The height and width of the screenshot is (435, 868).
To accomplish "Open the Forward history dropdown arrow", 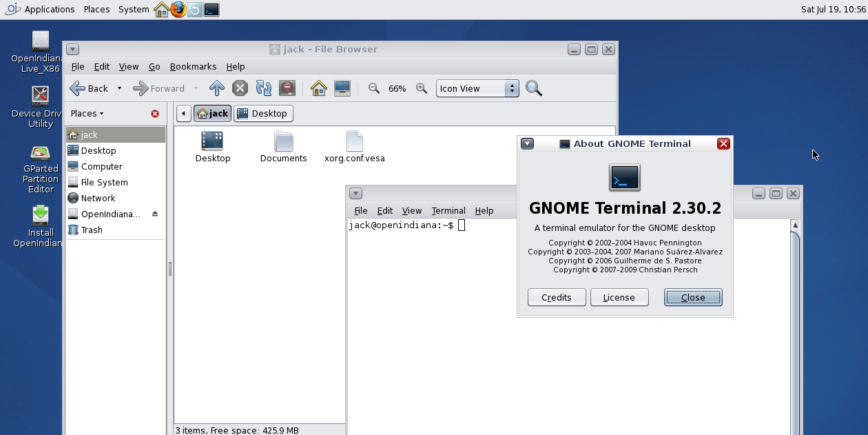I will click(x=196, y=88).
